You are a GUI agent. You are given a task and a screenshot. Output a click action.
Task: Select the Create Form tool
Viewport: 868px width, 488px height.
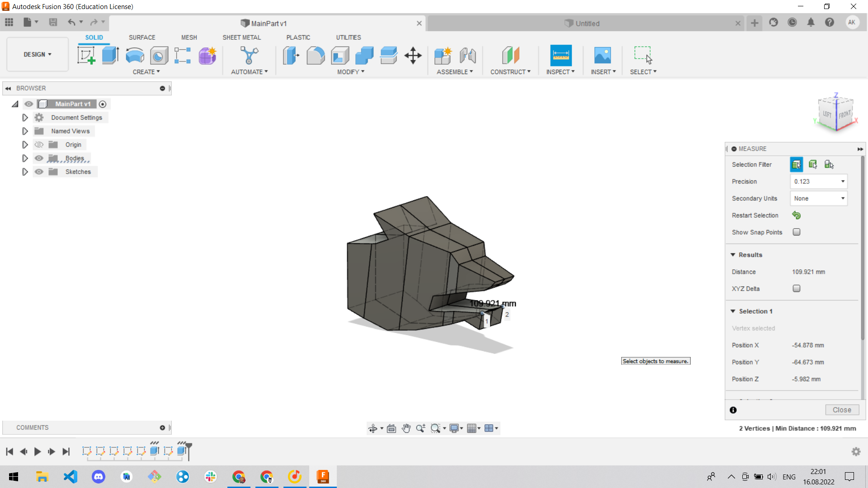[208, 56]
